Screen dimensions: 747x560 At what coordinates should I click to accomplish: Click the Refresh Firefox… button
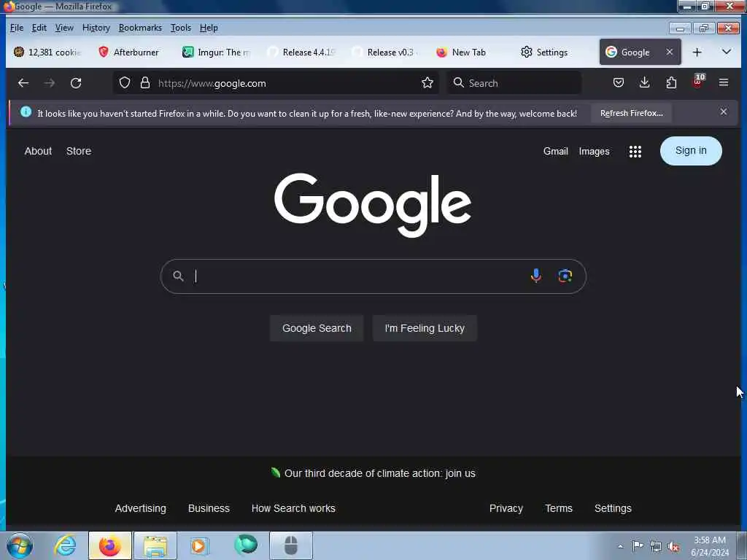[631, 113]
